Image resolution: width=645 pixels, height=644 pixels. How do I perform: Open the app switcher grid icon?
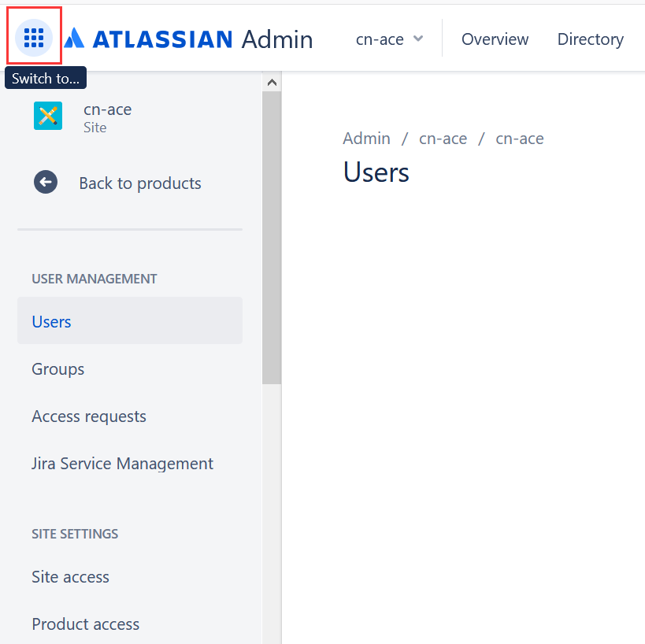tap(33, 38)
